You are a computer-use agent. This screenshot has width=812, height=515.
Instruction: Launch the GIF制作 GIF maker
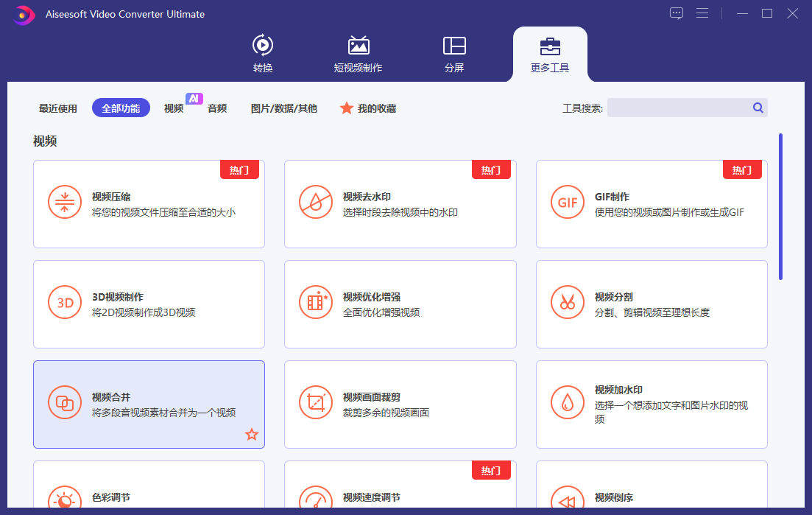point(652,203)
